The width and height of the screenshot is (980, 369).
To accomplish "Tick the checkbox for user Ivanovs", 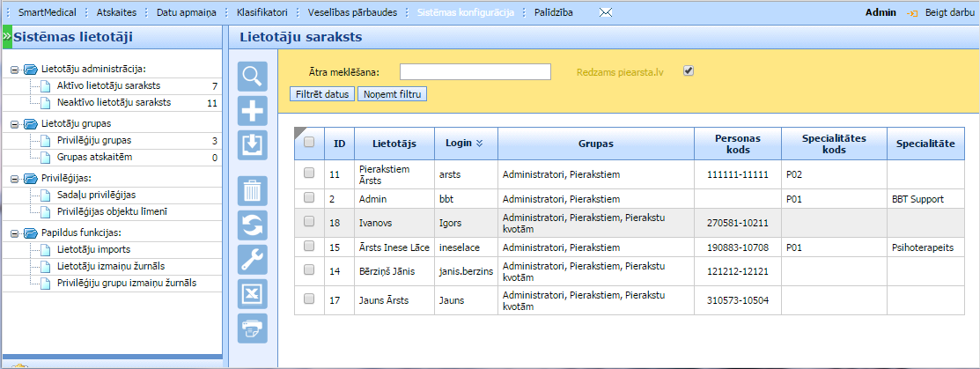I will point(309,223).
